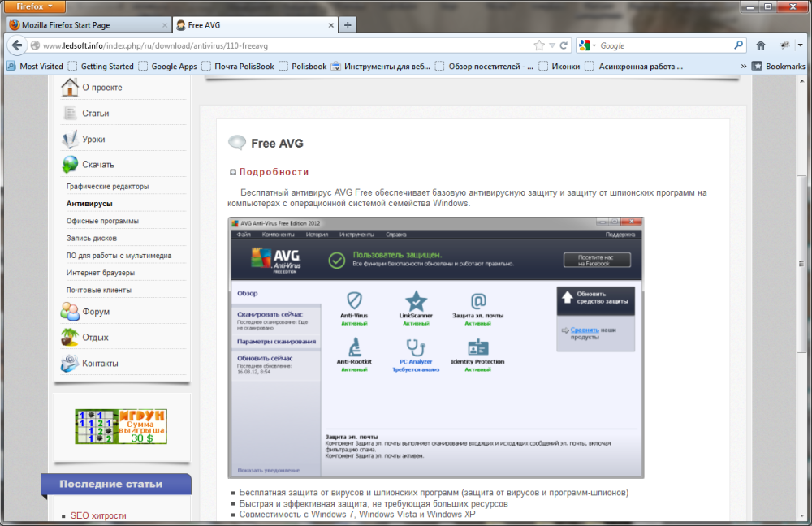
Task: Open the Google search engine dropdown
Action: pyautogui.click(x=588, y=45)
